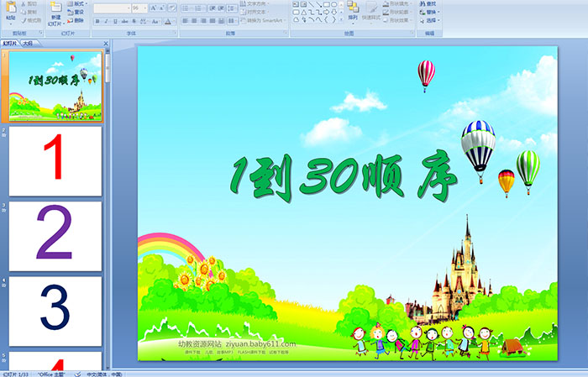588x377 pixels.
Task: Click the Increase Indent icon
Action: click(x=221, y=8)
